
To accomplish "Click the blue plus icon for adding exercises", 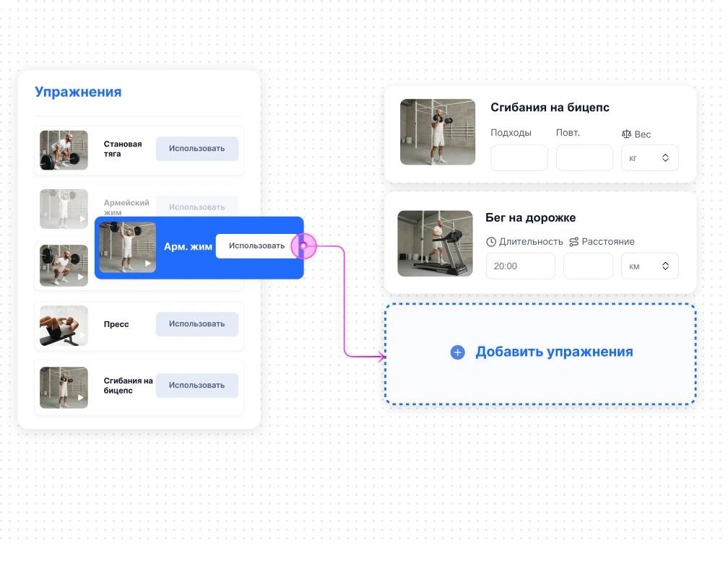I will coord(457,352).
